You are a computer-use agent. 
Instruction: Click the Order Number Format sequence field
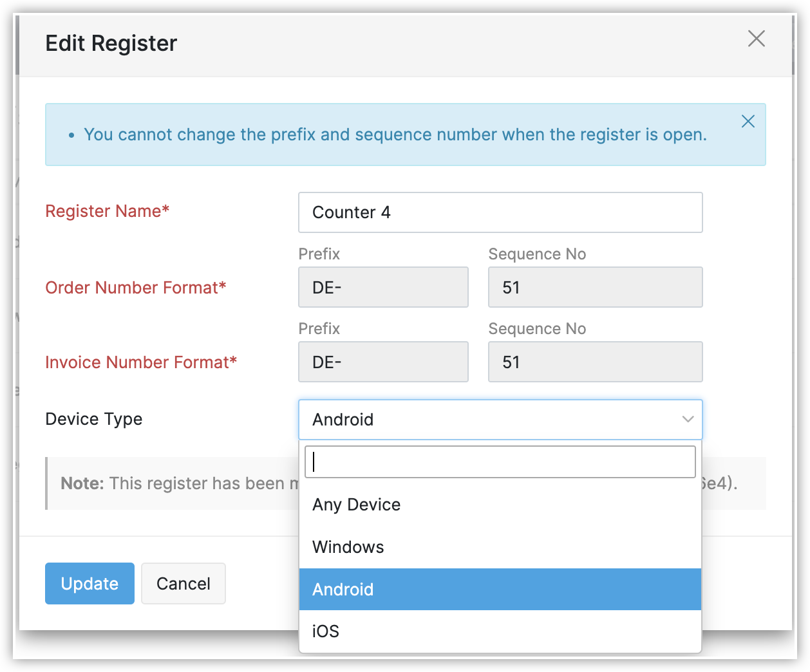point(595,287)
